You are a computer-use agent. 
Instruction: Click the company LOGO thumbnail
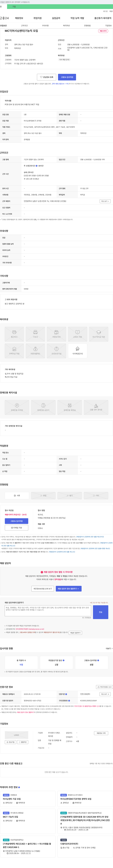[16, 735]
